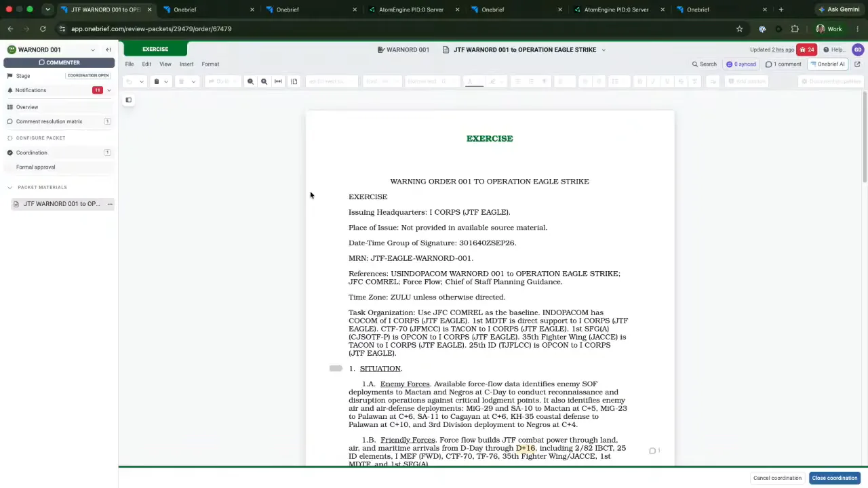Open the document title dropdown chevron
Image resolution: width=868 pixels, height=488 pixels.
(x=604, y=49)
